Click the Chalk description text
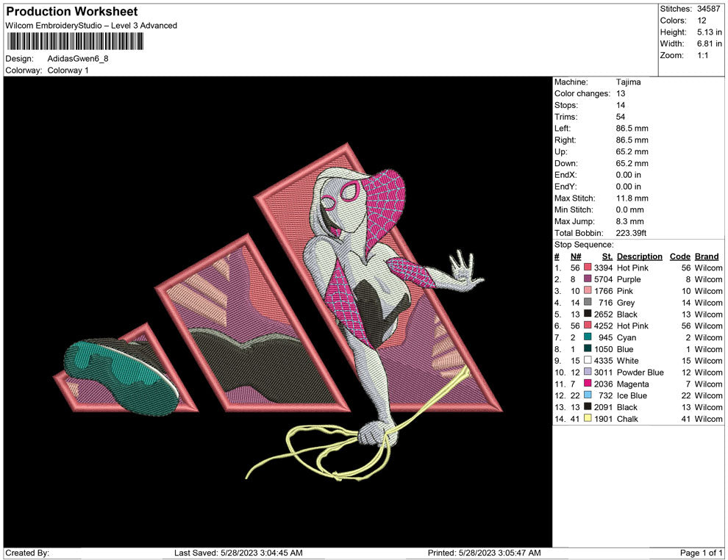Viewport: 728px width, 560px height. tap(627, 418)
